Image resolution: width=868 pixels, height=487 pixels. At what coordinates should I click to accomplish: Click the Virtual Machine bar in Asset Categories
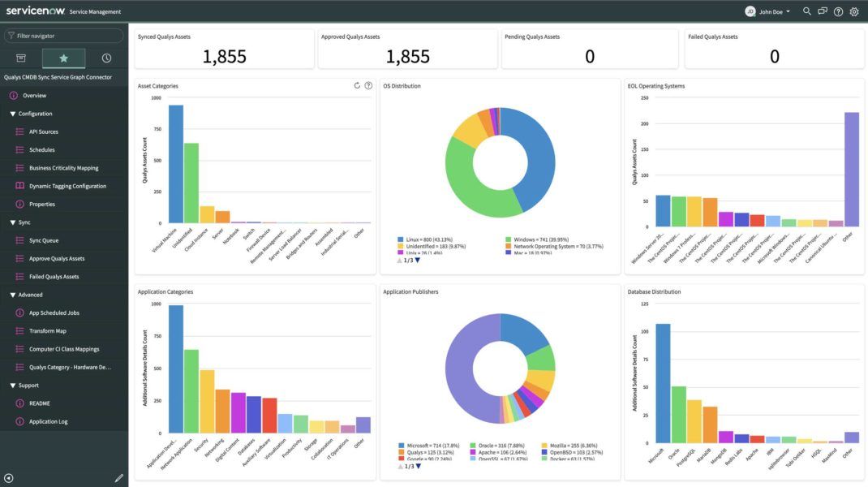click(176, 164)
